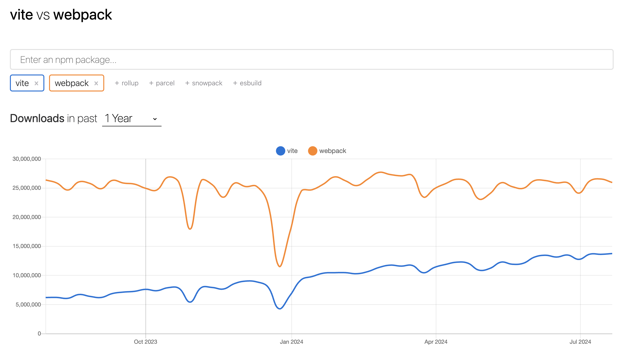Click the Oct 2023 axis label
624x364 pixels.
(146, 342)
